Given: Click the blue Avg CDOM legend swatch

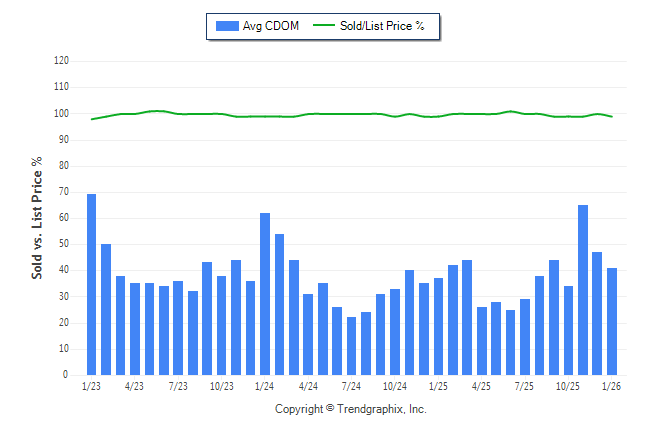Looking at the screenshot, I should (x=226, y=26).
